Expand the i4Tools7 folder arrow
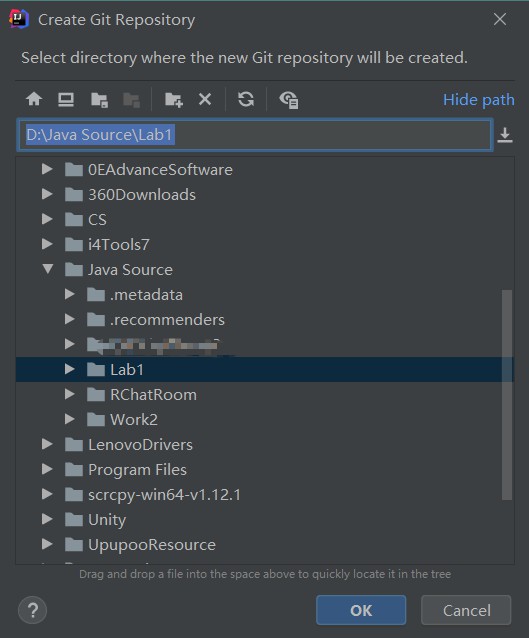The width and height of the screenshot is (529, 638). coord(47,244)
